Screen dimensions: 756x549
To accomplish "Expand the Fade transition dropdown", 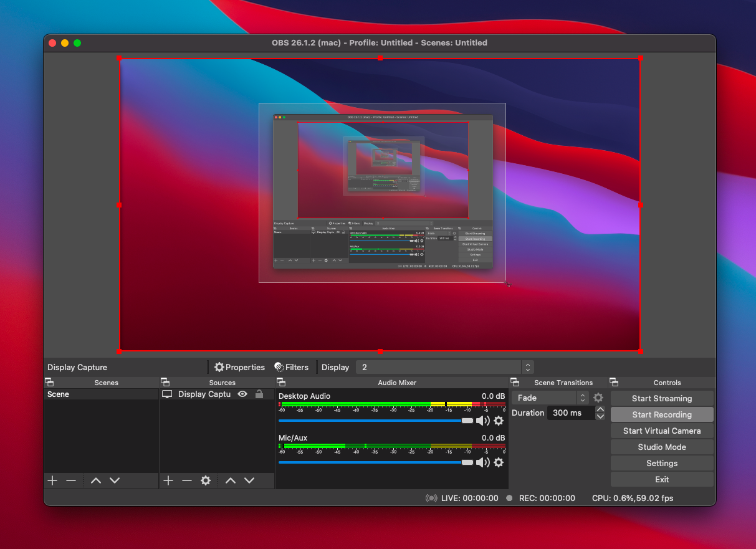I will (550, 398).
